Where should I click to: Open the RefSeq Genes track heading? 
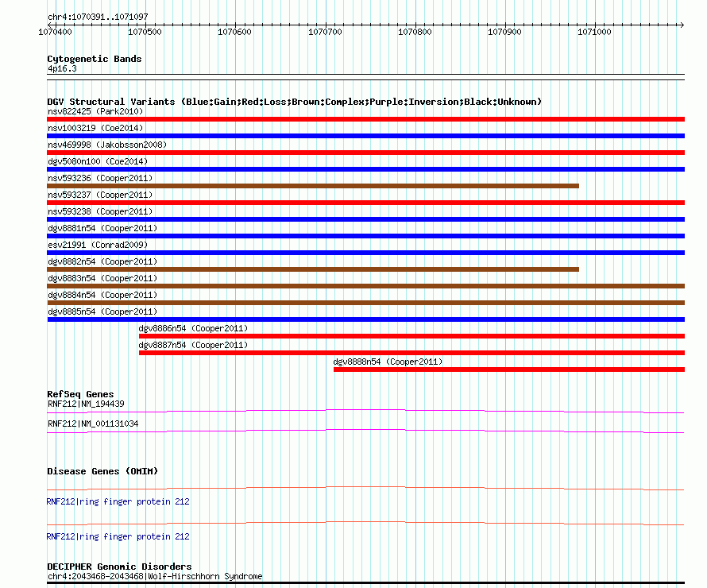(80, 393)
